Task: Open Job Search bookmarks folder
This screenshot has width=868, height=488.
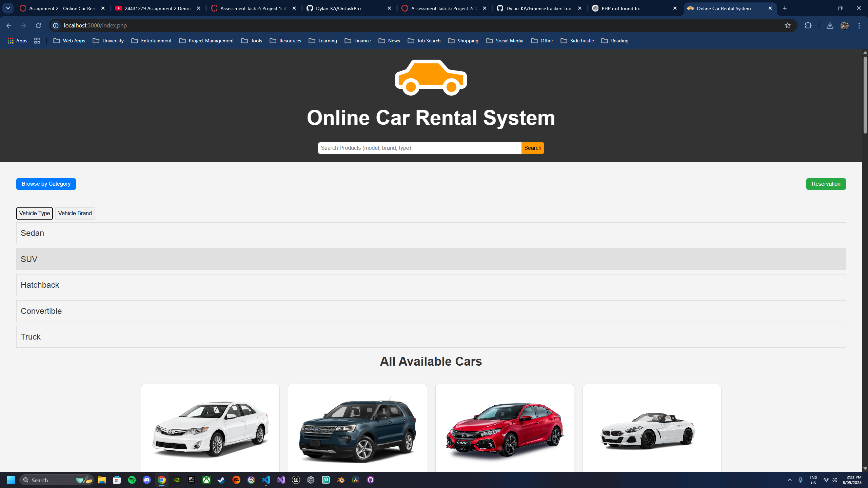Action: point(424,41)
